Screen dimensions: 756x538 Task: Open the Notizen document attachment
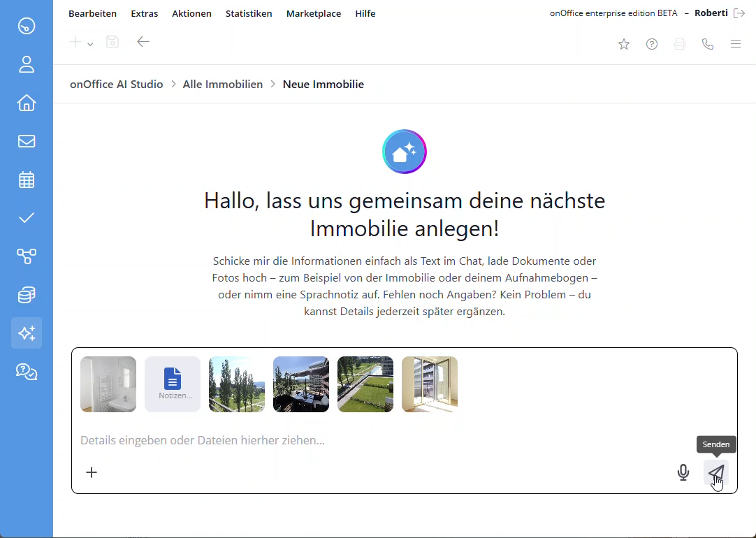point(173,384)
